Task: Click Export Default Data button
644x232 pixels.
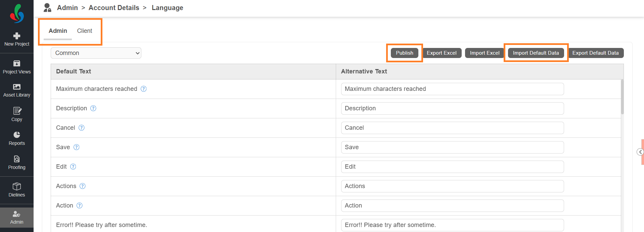Action: (x=595, y=53)
